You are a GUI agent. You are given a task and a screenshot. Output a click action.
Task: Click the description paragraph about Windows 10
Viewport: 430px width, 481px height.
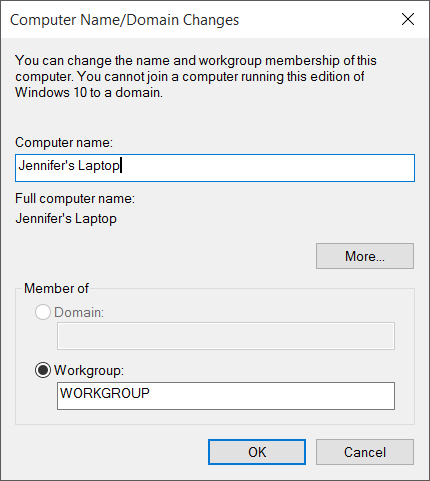click(196, 76)
